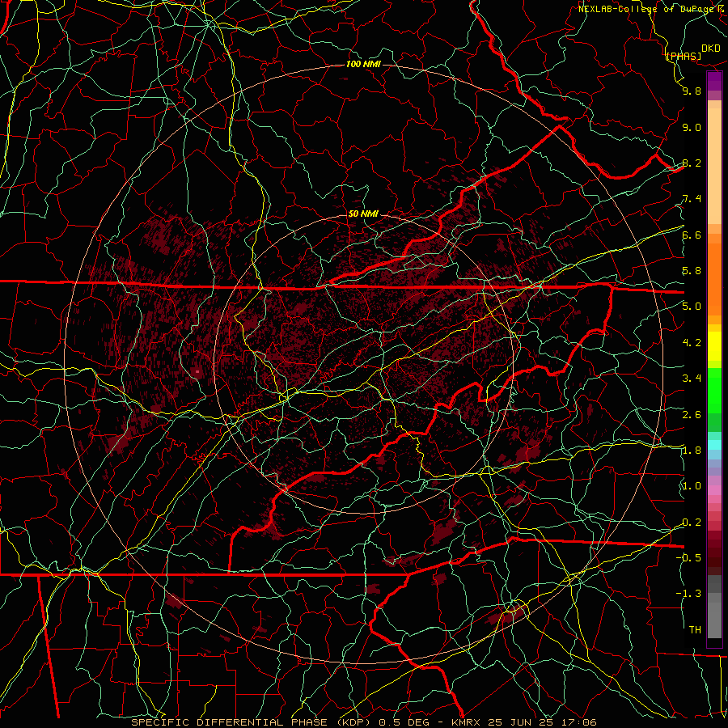This screenshot has height=728, width=728.
Task: Click the 6.6 value on the scale
Action: tap(692, 235)
